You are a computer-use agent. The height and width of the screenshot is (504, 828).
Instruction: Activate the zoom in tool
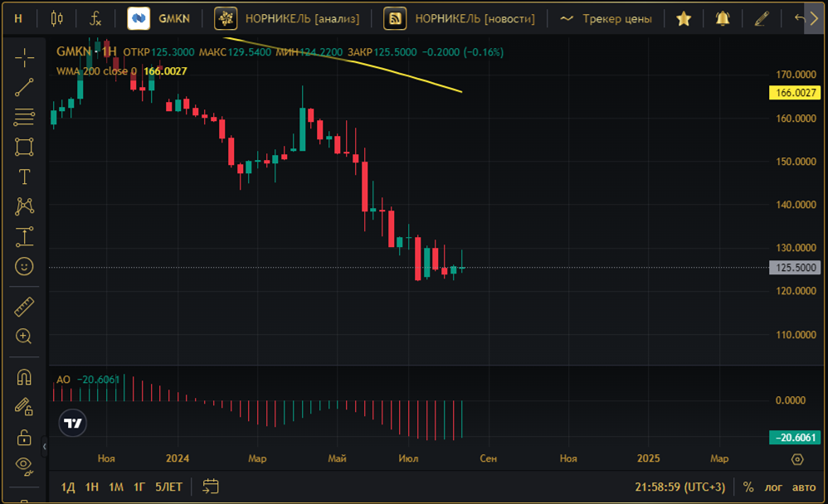pos(24,337)
